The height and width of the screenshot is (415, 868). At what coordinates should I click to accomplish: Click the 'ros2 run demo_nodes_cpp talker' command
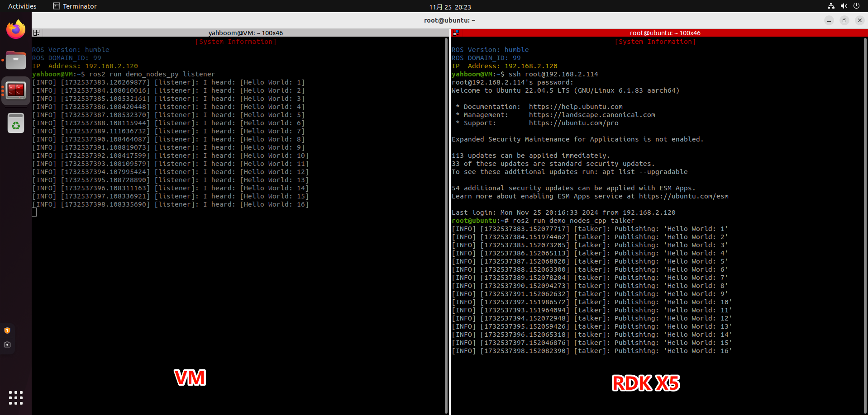click(x=573, y=221)
